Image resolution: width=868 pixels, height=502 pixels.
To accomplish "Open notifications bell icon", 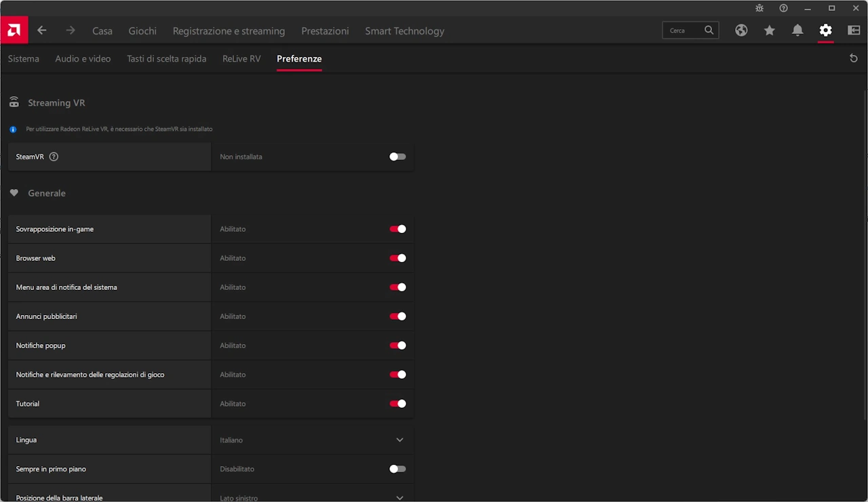I will point(797,30).
